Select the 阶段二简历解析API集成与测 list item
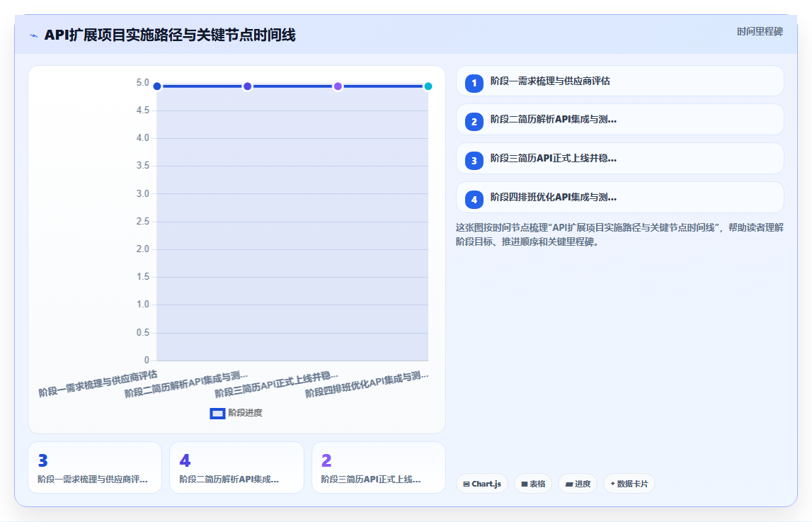Screen dimensions: 812x522 [620, 120]
